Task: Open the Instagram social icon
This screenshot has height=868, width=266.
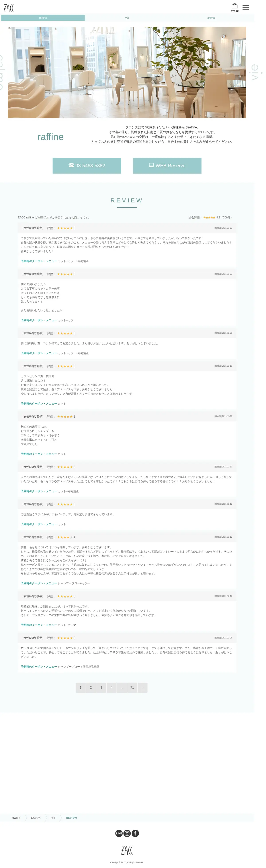Action: 127,833
